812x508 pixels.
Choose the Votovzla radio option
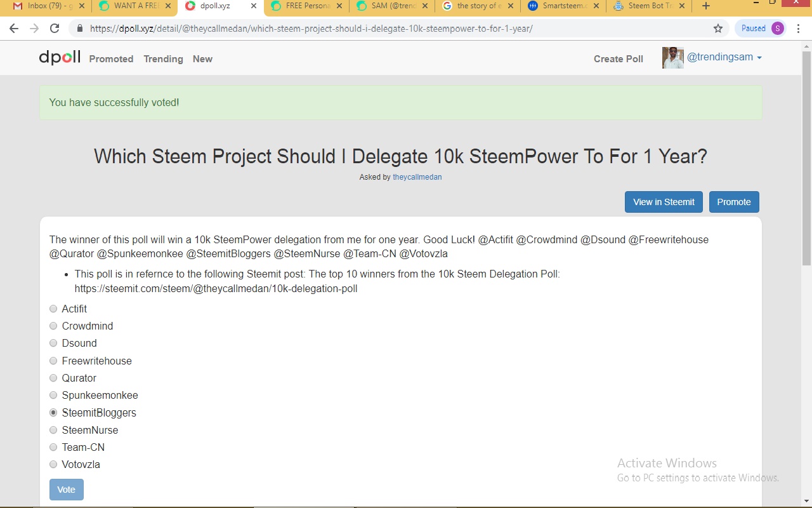(53, 464)
